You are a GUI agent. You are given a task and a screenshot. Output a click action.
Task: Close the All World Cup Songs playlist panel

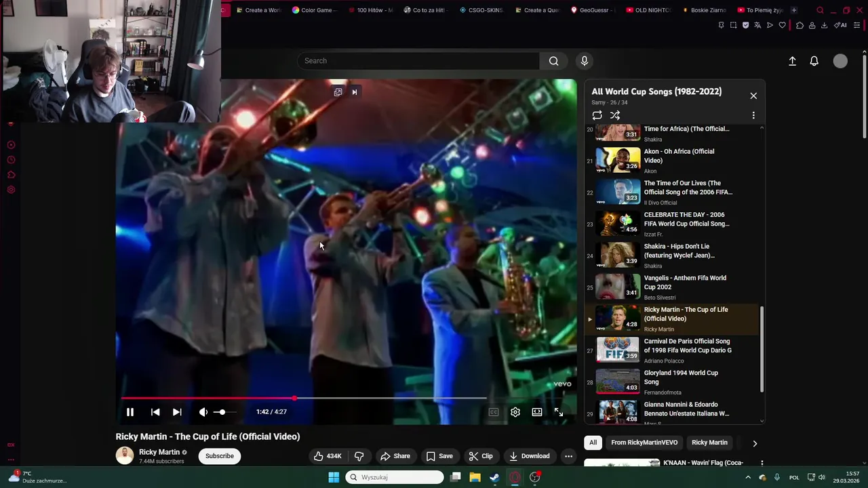pos(753,96)
